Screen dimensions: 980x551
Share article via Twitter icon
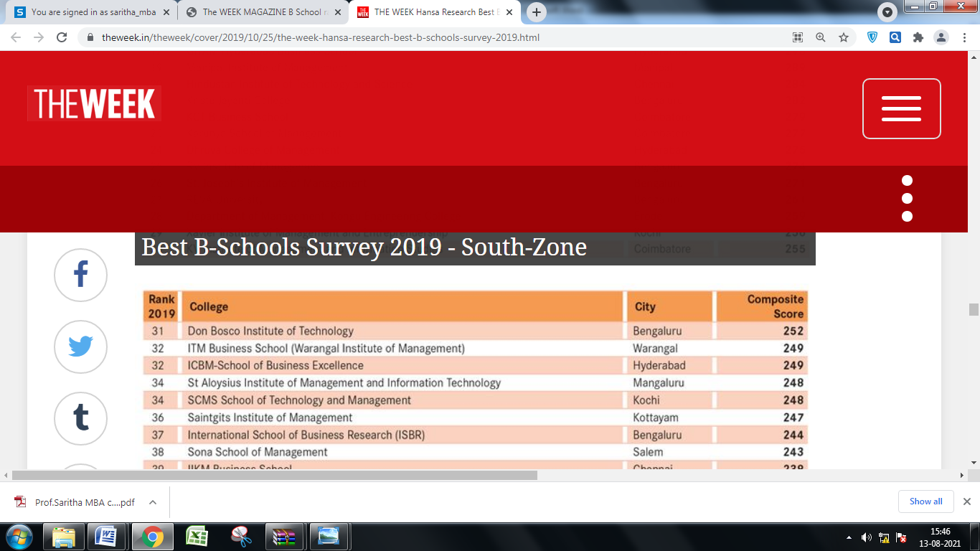[x=80, y=347]
